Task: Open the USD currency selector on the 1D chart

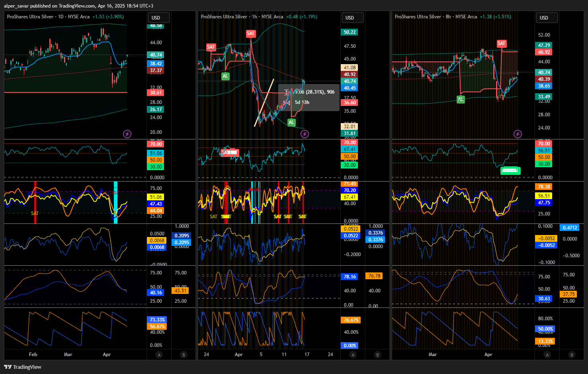Action: pos(159,18)
